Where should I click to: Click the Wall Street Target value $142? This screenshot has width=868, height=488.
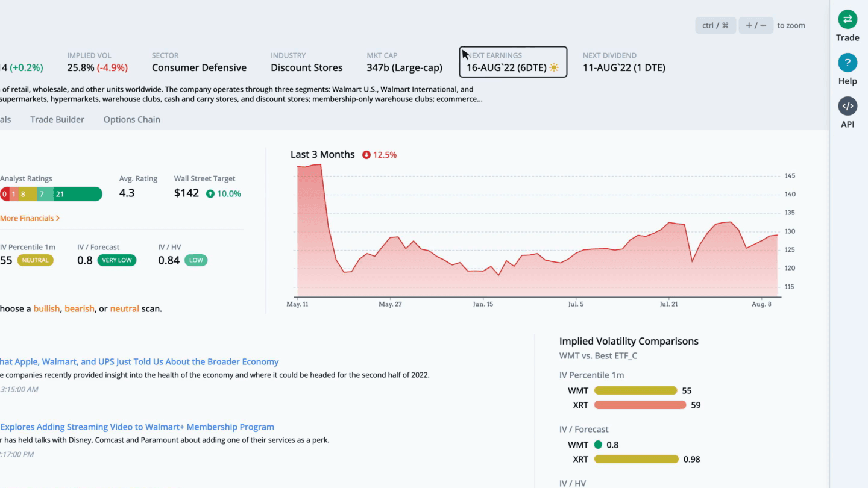coord(186,193)
